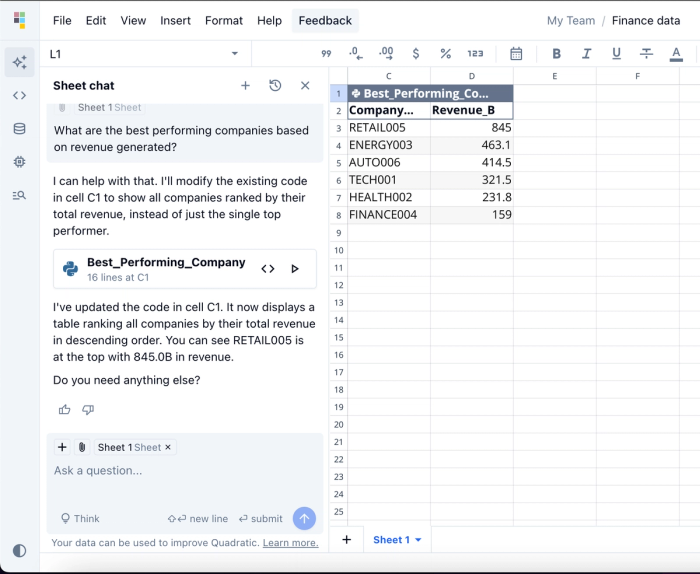Select the 231.8 revenue cell
The height and width of the screenshot is (574, 700).
coord(472,197)
